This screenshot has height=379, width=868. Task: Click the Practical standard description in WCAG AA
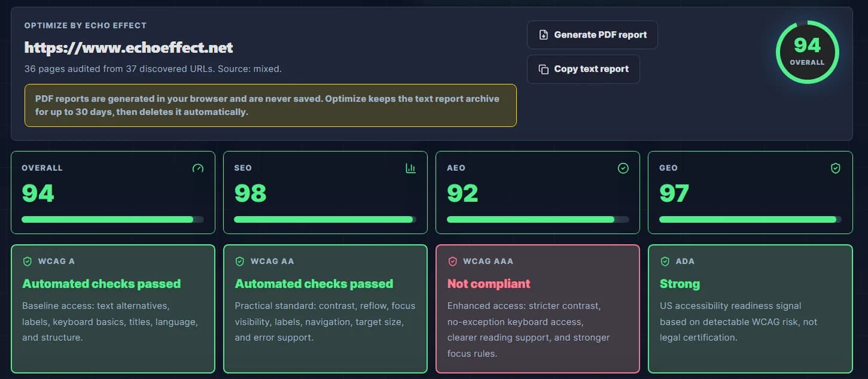pyautogui.click(x=325, y=322)
